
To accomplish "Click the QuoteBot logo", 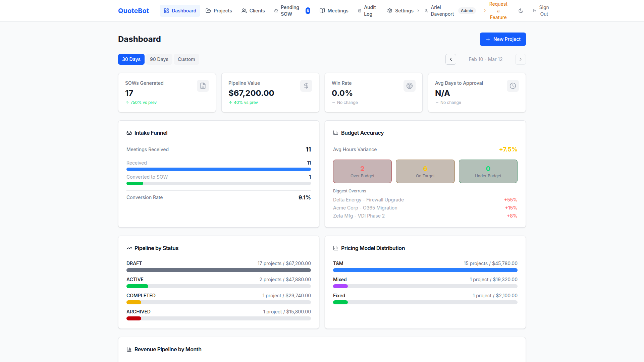I will 133,10.
